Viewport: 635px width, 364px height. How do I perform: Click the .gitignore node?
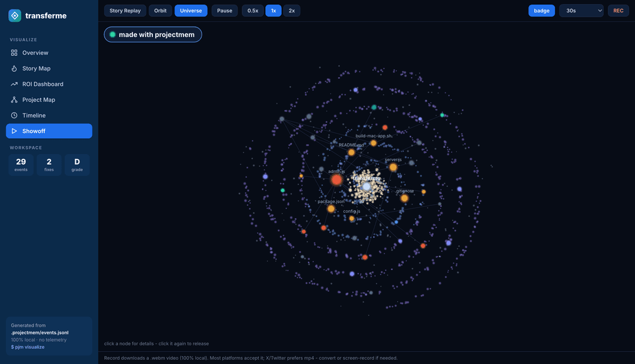pyautogui.click(x=404, y=198)
